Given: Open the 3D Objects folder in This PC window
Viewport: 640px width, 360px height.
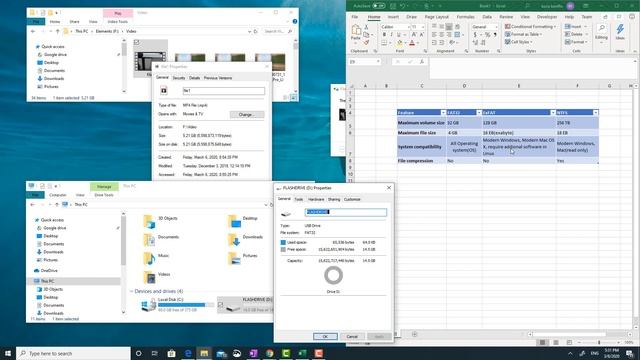Looking at the screenshot, I should 160,220.
